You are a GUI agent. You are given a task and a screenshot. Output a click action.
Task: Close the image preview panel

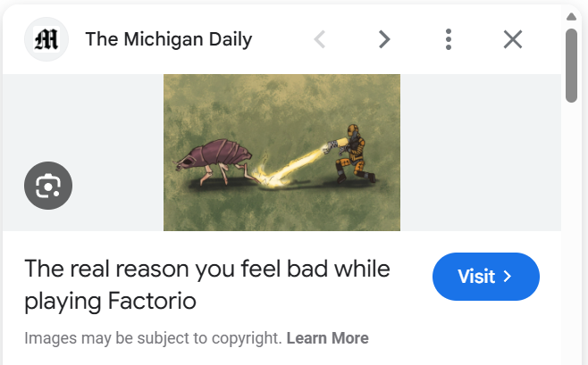(x=513, y=39)
